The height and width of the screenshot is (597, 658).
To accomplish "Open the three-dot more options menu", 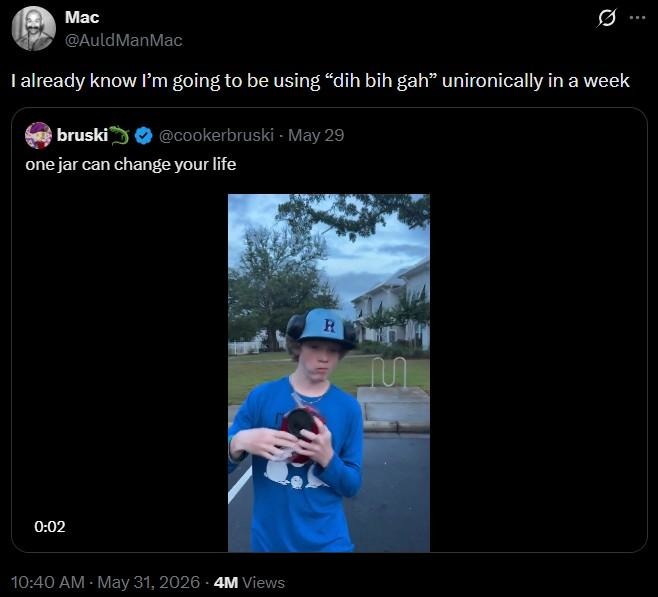I will tap(637, 18).
